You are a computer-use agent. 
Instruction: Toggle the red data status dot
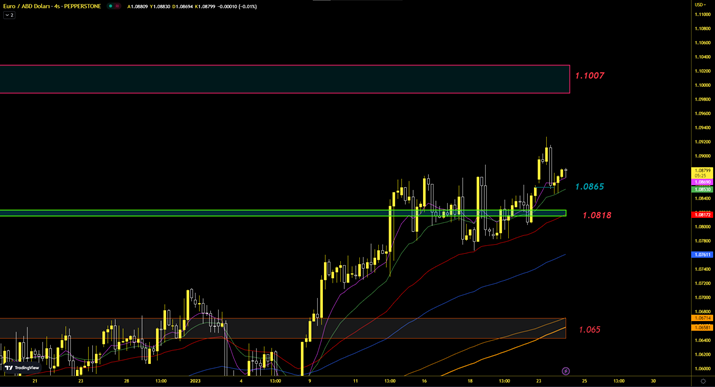tap(117, 6)
